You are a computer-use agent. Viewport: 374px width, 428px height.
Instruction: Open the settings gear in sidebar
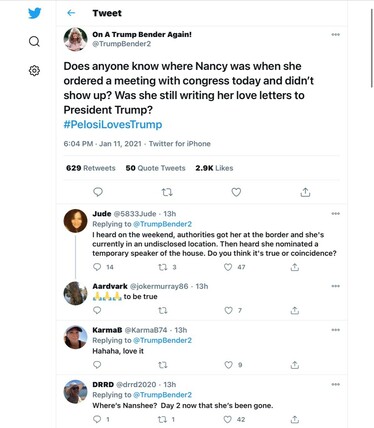tap(34, 71)
